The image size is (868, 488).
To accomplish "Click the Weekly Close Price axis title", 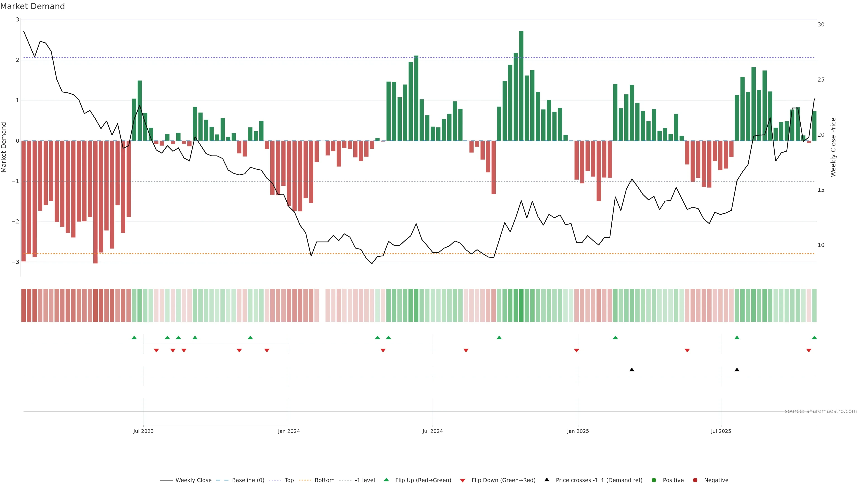I will pos(833,147).
